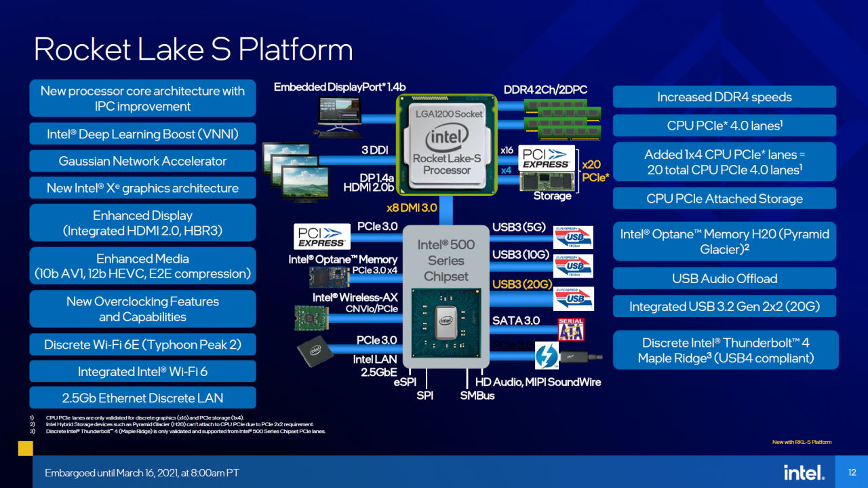868x488 pixels.
Task: Select the CPU PCIe Attached Storage box
Action: [724, 199]
